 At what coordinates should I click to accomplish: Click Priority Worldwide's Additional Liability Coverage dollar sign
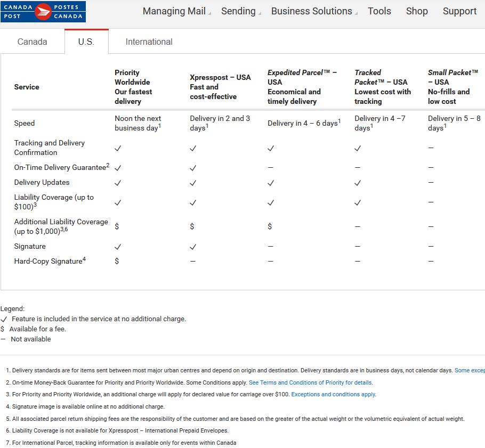click(117, 226)
